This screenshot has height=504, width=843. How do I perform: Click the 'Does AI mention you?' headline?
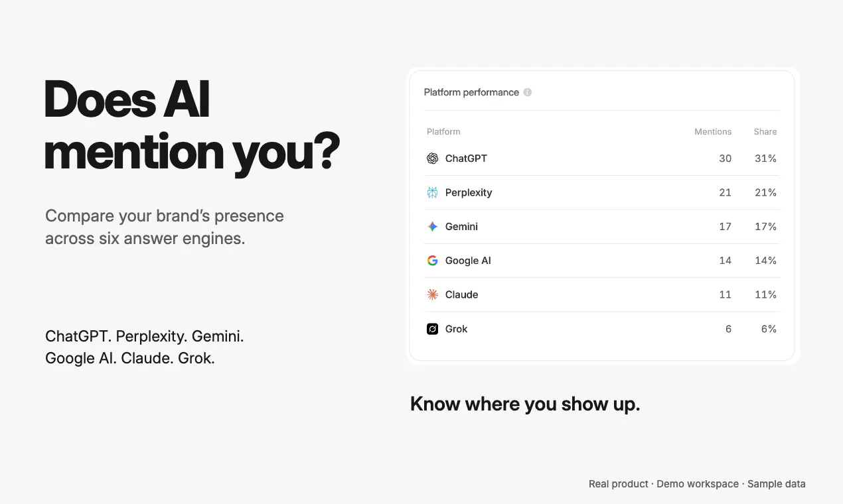coord(192,126)
